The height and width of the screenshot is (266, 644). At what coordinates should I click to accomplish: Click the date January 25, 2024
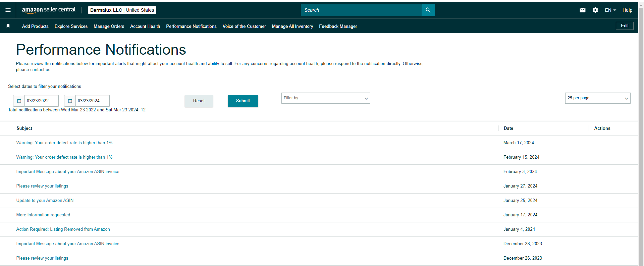pos(521,201)
